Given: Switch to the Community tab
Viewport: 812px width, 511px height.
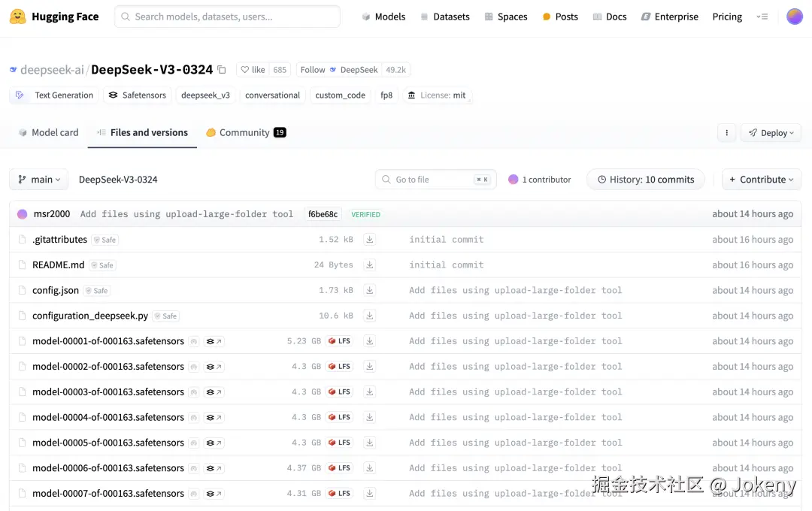Looking at the screenshot, I should [x=246, y=132].
